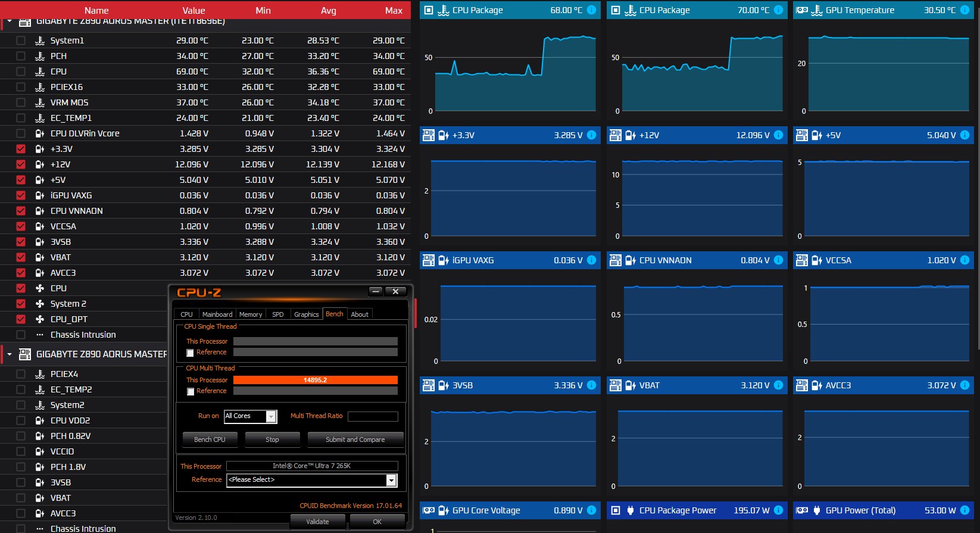Collapse the GIGABYTE Z890 AORUS MASTER sensor group
Screen dimensions: 980x533
(10, 354)
